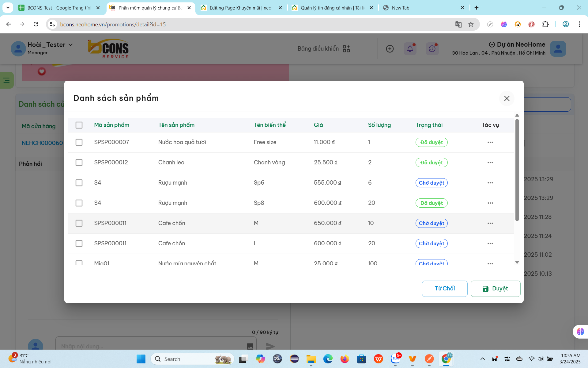Open the history clock icon in header
588x368 pixels.
pos(432,49)
